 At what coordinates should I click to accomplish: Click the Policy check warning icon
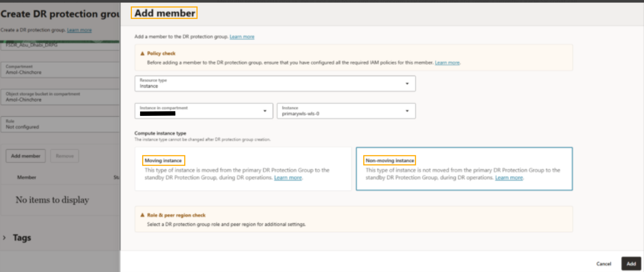(x=142, y=53)
